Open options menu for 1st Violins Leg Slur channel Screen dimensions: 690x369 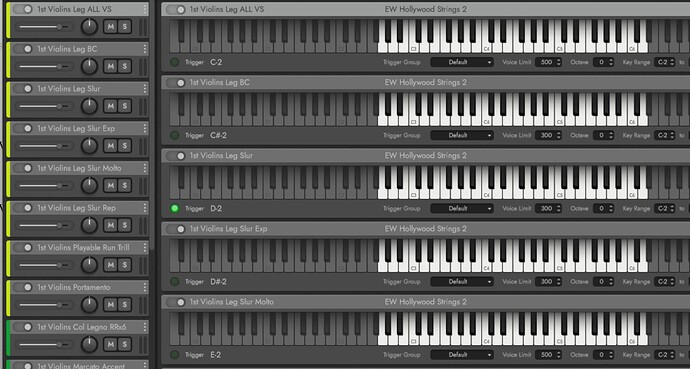pyautogui.click(x=145, y=88)
